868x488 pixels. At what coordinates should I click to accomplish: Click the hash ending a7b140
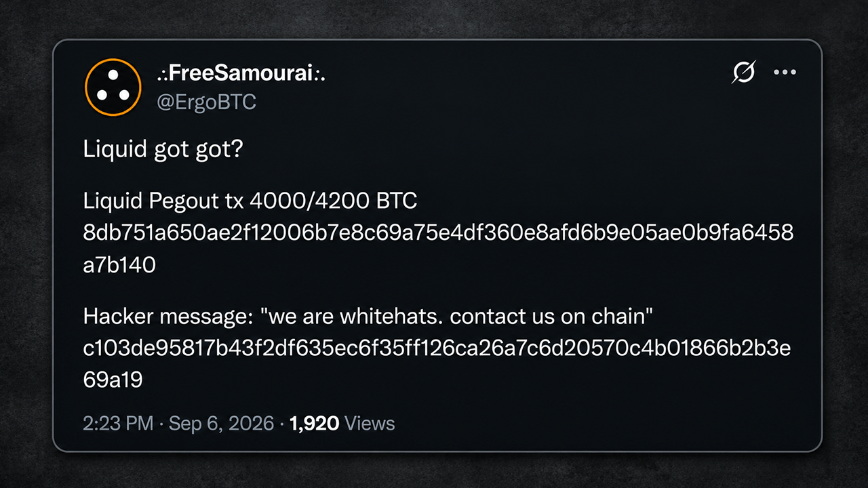click(x=119, y=265)
